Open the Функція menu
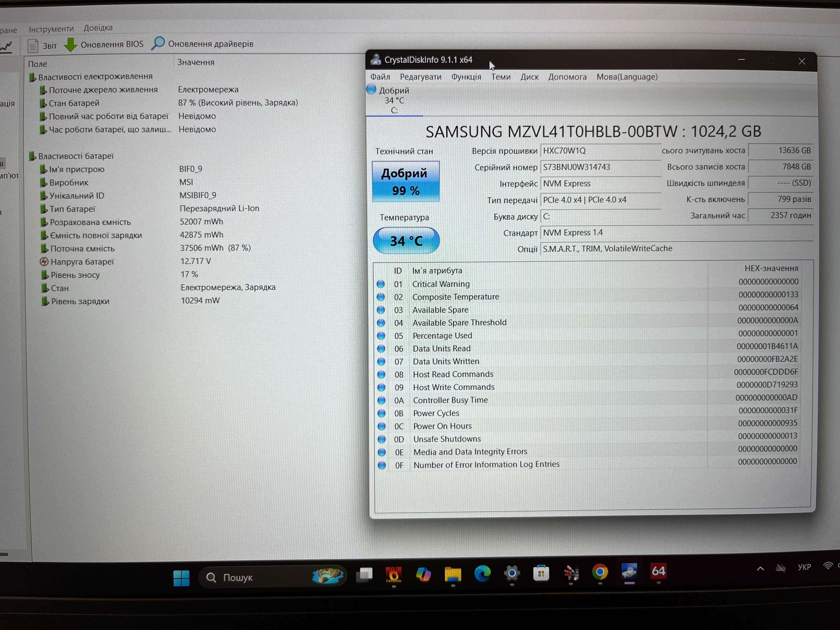840x630 pixels. 466,77
